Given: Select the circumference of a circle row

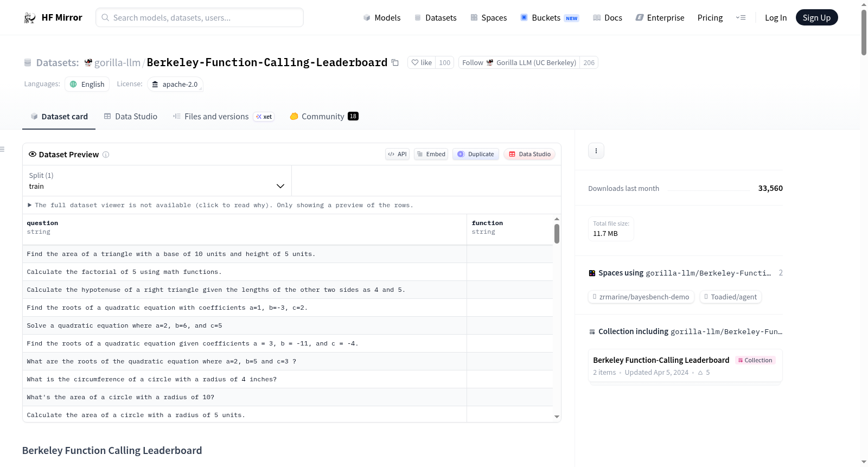Looking at the screenshot, I should point(288,380).
